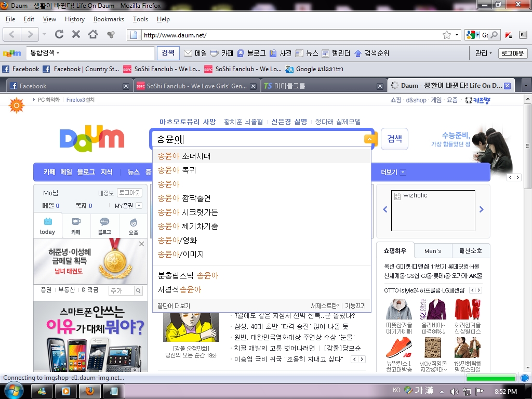This screenshot has height=399, width=532.
Task: Click the sun weather icon
Action: [16, 105]
